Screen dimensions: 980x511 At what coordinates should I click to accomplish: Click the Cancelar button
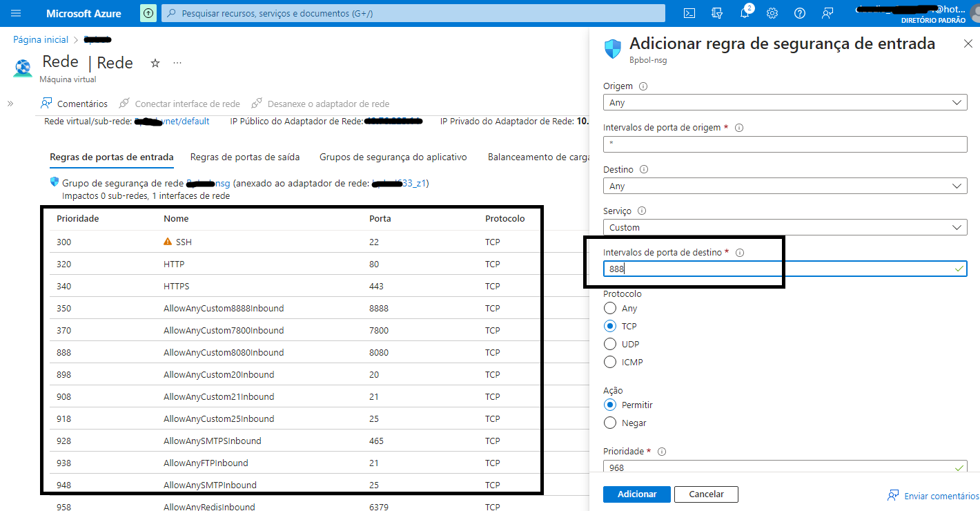click(x=706, y=494)
